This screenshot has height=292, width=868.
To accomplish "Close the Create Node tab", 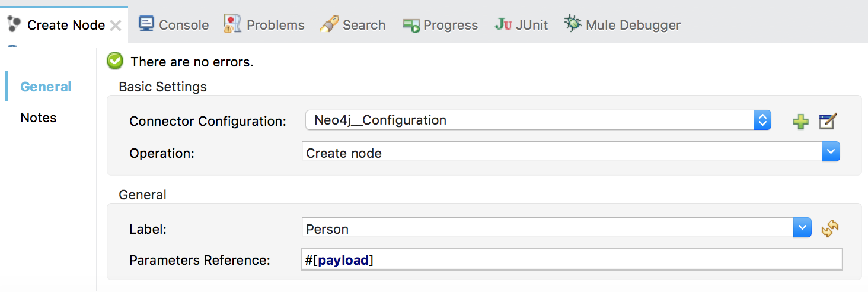I will 116,26.
